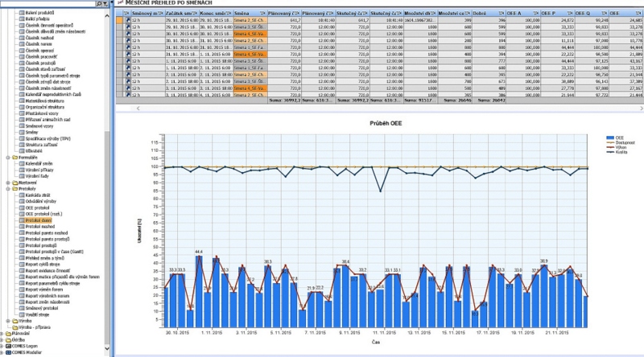Click the form icon beside Protokol neshod
644x357 pixels.
(22, 227)
